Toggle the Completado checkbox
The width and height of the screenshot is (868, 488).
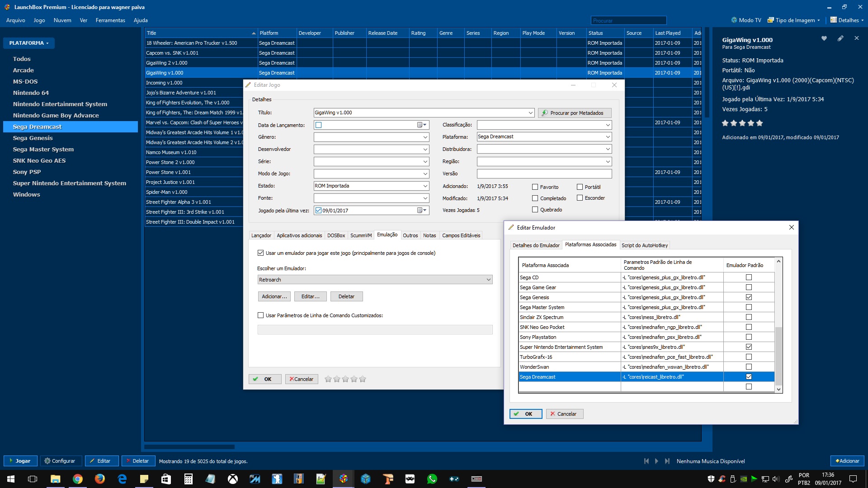[535, 198]
